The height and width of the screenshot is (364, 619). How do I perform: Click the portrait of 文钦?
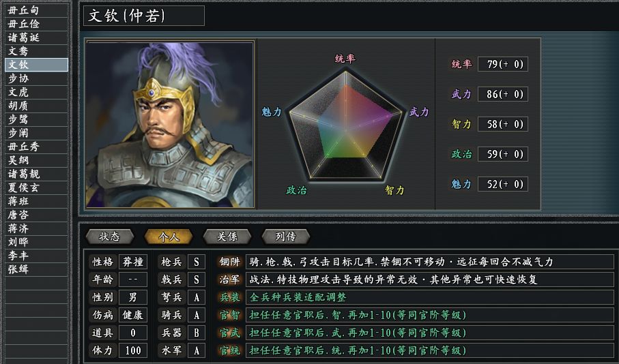[169, 124]
